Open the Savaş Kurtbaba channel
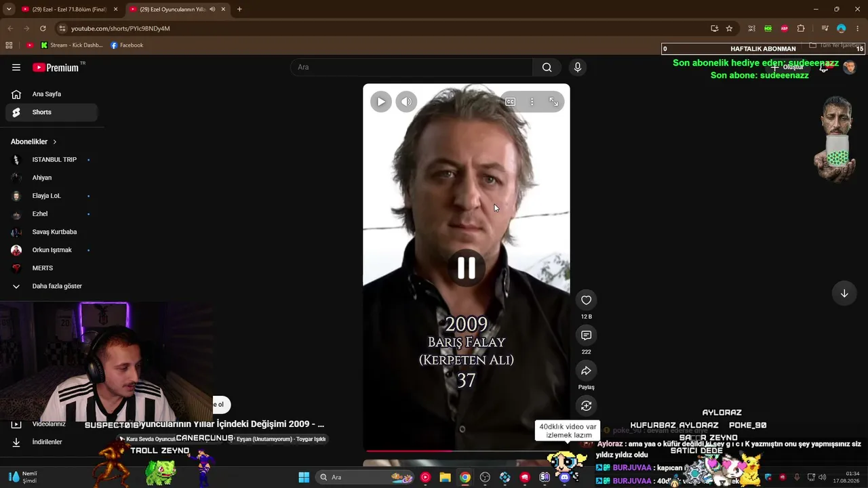The image size is (868, 488). (x=52, y=232)
